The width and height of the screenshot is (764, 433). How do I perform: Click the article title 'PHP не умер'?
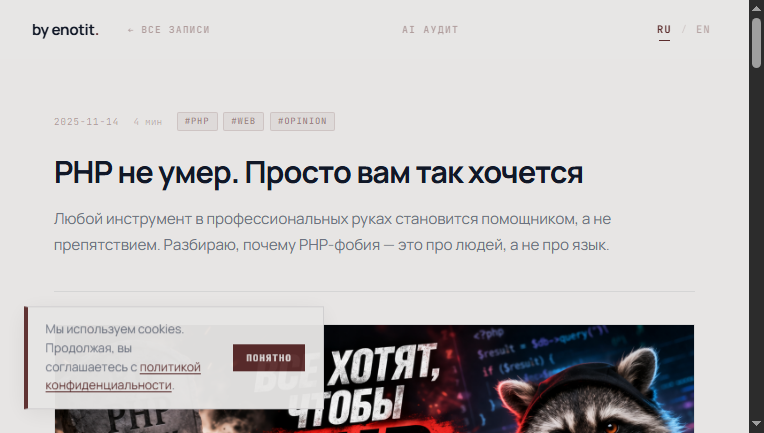click(x=318, y=172)
